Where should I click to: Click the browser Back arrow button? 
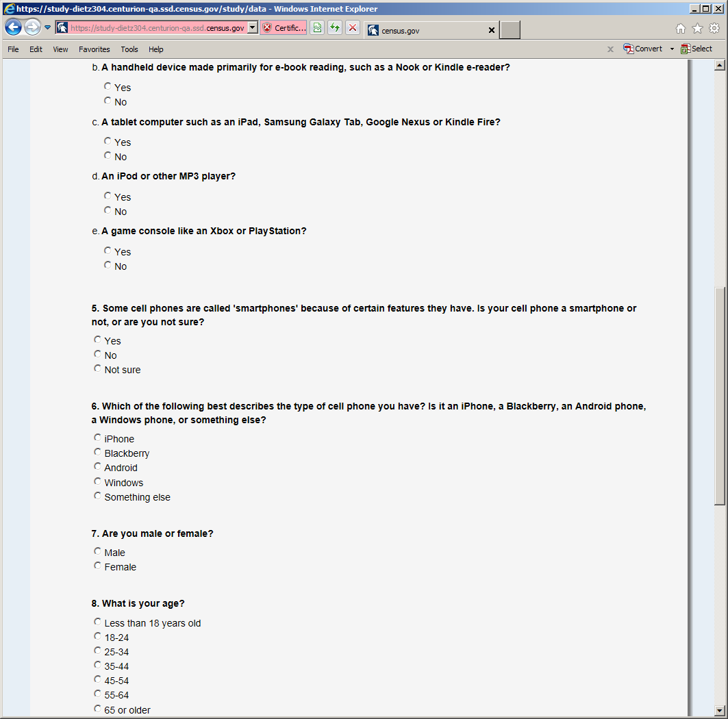pos(13,28)
